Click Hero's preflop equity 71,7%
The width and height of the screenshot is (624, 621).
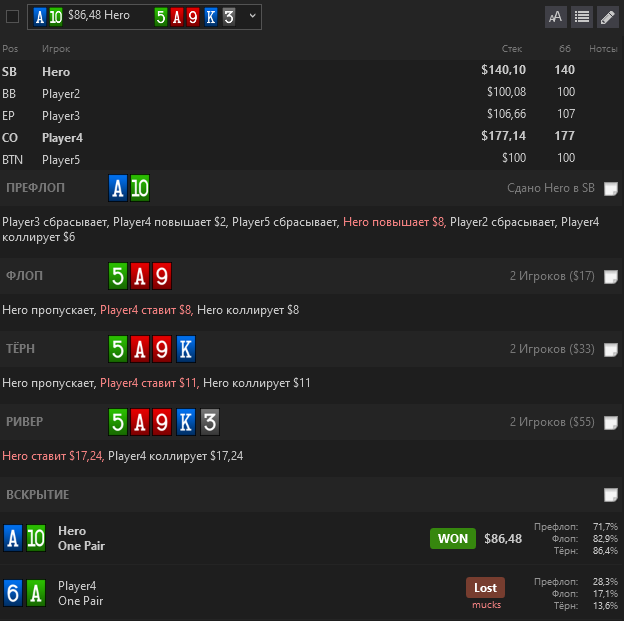click(x=605, y=527)
